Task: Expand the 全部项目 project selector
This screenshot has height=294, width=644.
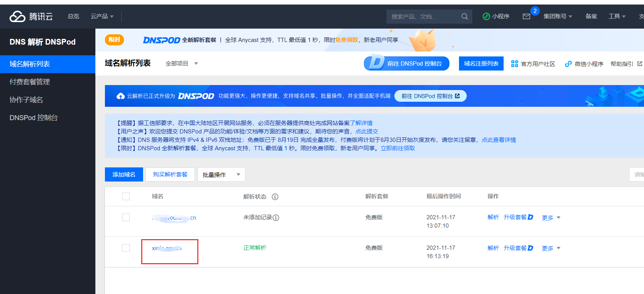Action: (x=182, y=64)
